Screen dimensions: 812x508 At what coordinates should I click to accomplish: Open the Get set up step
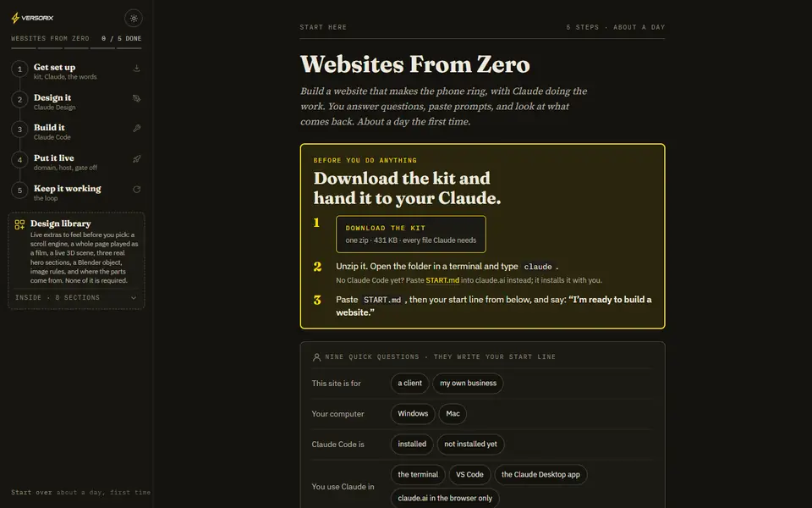(x=76, y=70)
